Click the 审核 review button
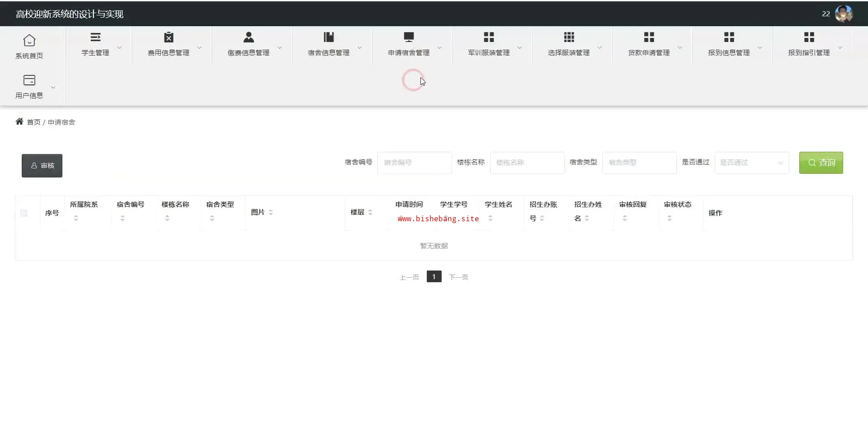The image size is (868, 429). tap(42, 166)
